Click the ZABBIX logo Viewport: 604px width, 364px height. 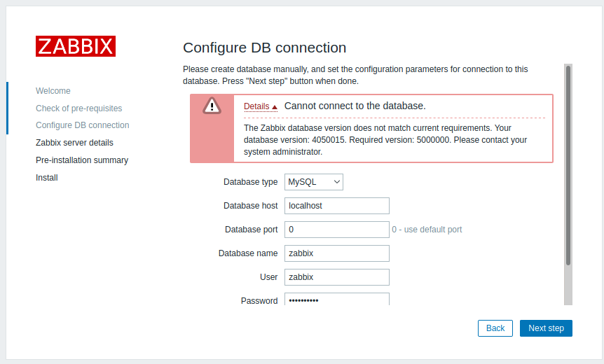76,46
